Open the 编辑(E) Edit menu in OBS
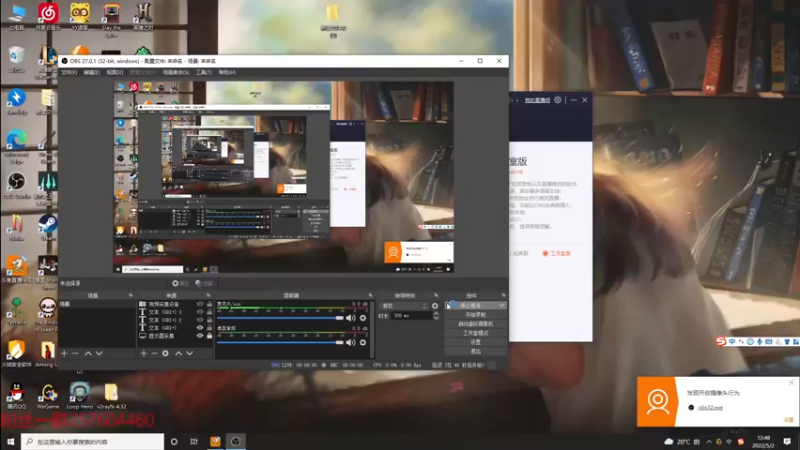 (92, 72)
